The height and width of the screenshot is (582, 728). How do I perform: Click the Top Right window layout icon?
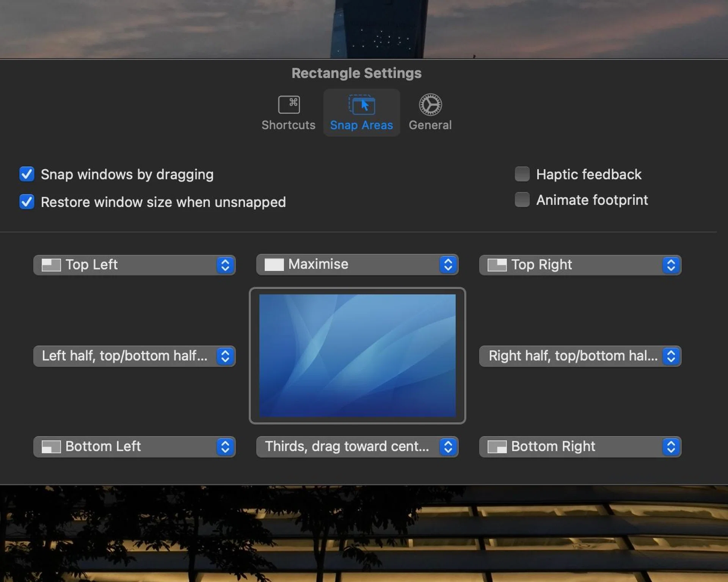tap(497, 265)
